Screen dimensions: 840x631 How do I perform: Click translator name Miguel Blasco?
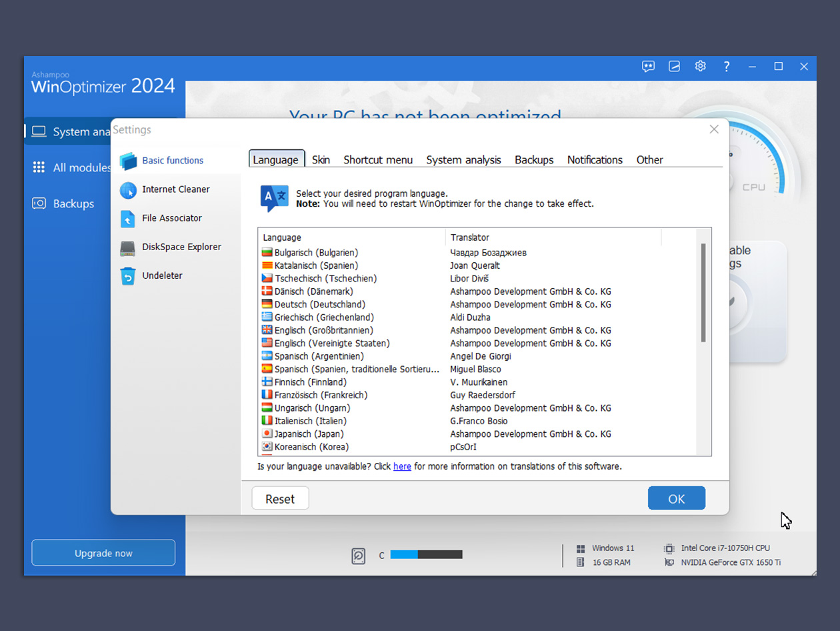[x=475, y=369]
